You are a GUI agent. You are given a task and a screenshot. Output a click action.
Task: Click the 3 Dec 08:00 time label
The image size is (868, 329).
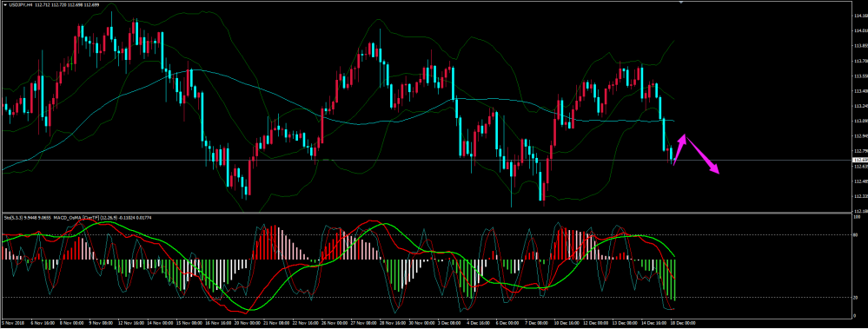click(x=449, y=322)
